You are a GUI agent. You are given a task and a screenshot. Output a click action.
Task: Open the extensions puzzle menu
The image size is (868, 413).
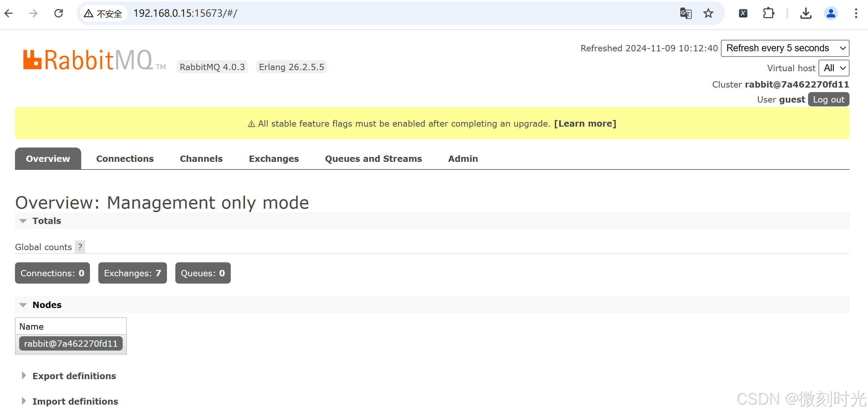pyautogui.click(x=768, y=13)
